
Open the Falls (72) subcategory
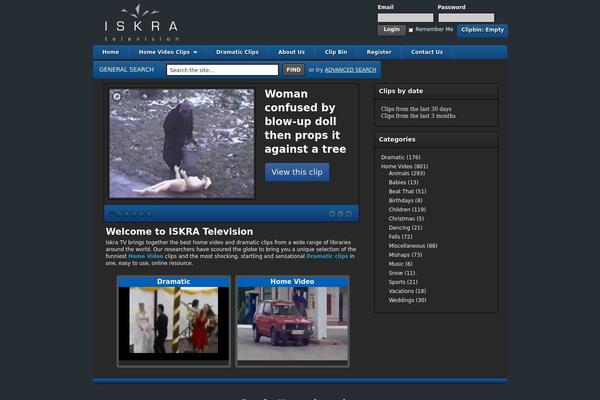tap(400, 237)
